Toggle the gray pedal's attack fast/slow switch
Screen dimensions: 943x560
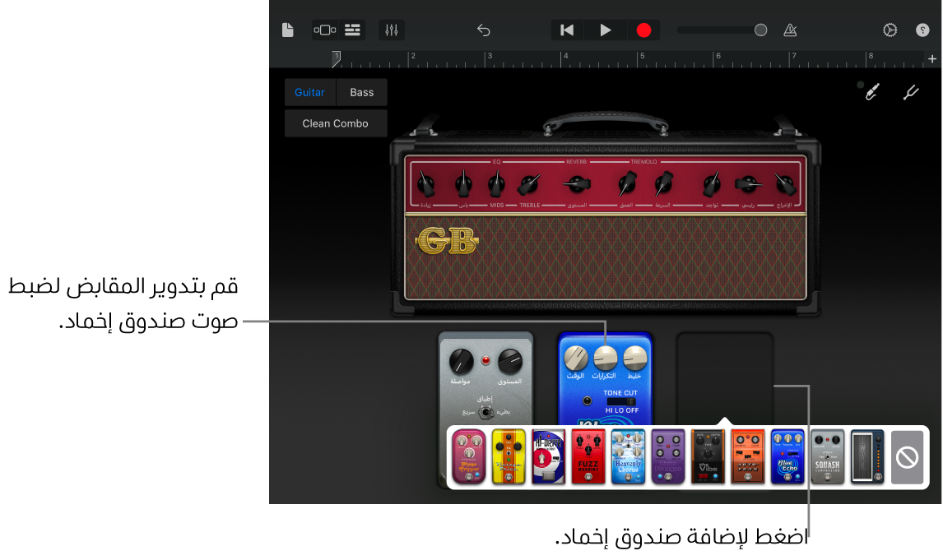tap(485, 412)
